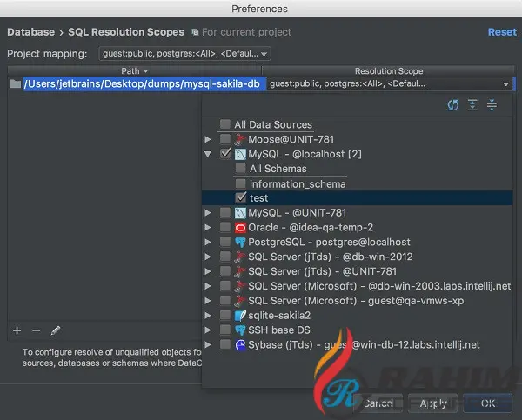
Task: Open the Project mapping dropdown
Action: coord(184,54)
